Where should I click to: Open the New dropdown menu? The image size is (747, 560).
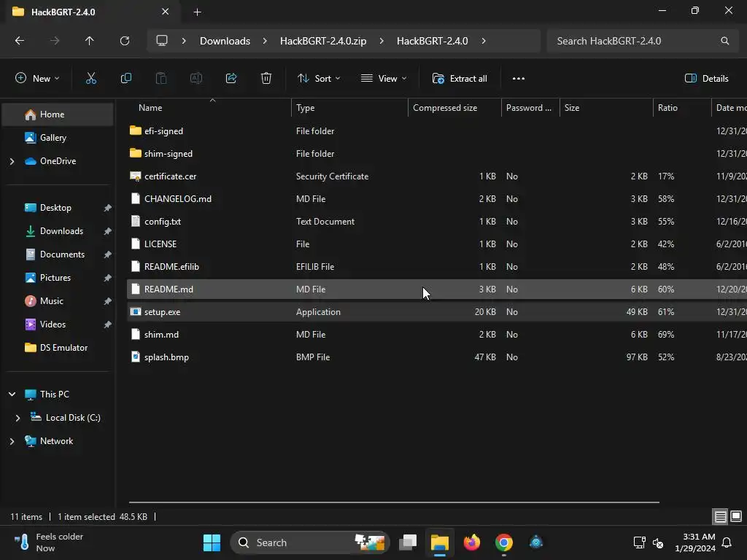[x=37, y=79]
